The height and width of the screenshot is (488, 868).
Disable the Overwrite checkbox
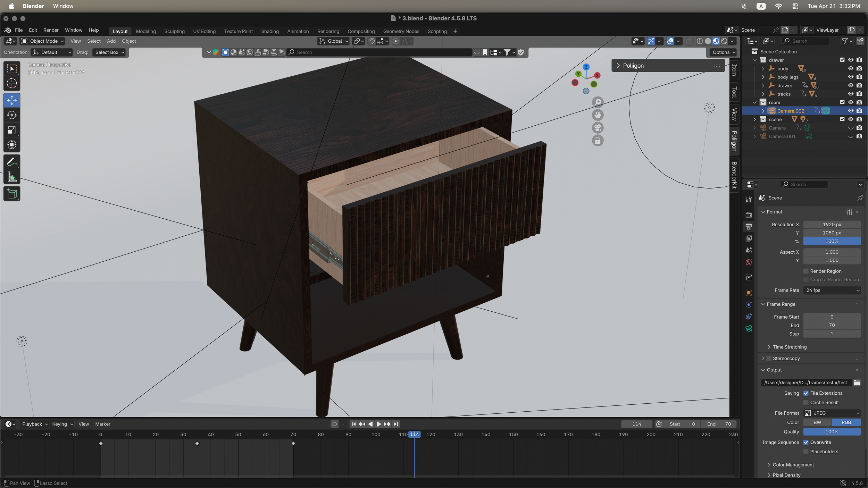tap(806, 443)
